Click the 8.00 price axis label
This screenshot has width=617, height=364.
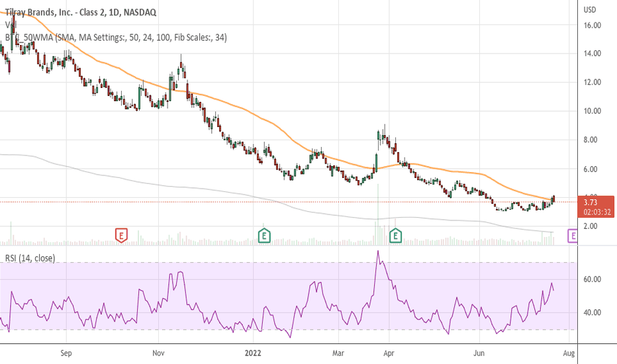pos(591,140)
